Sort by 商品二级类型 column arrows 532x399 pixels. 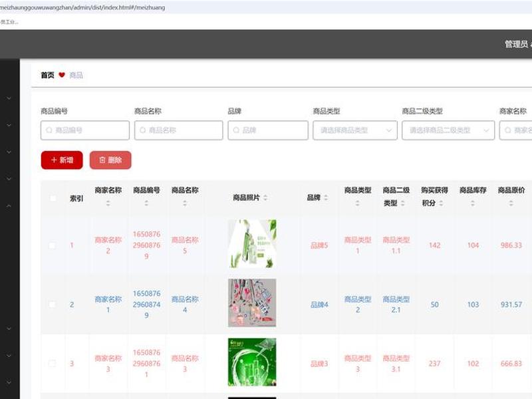coord(403,203)
